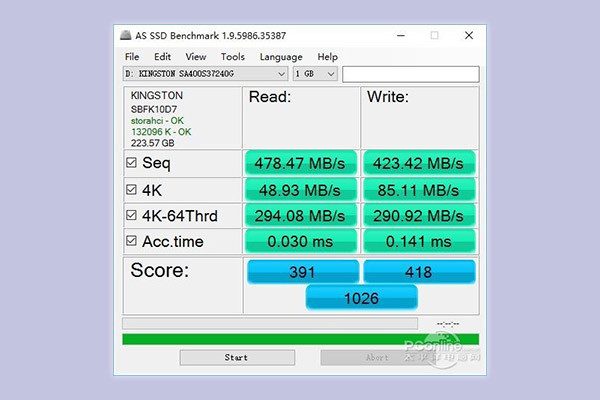Click the read access time 0.030 ms

(300, 241)
